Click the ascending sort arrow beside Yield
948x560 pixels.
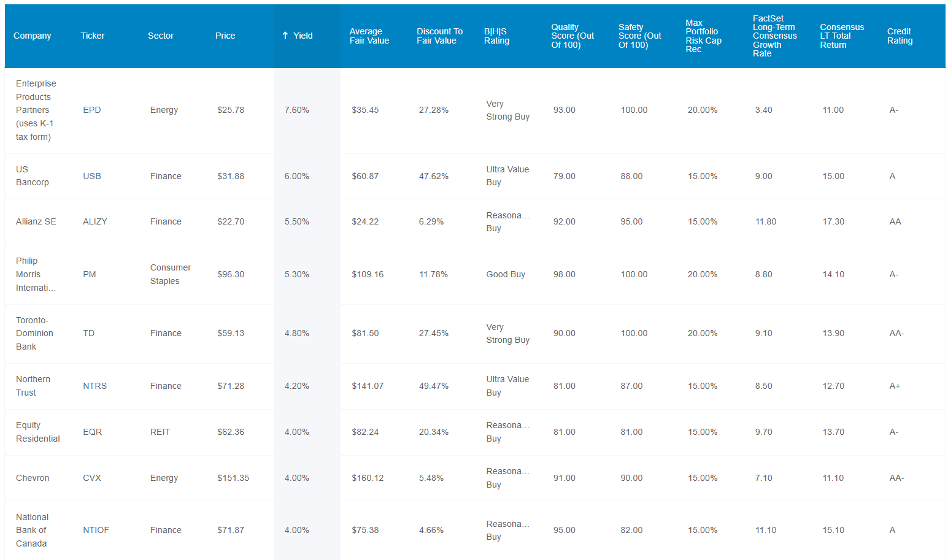285,36
